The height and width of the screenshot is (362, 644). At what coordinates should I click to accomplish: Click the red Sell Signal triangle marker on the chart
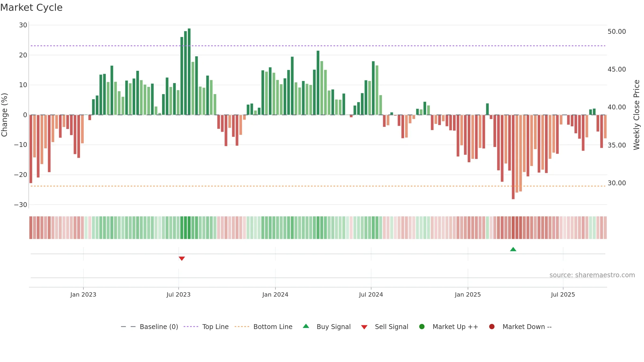pos(182,258)
